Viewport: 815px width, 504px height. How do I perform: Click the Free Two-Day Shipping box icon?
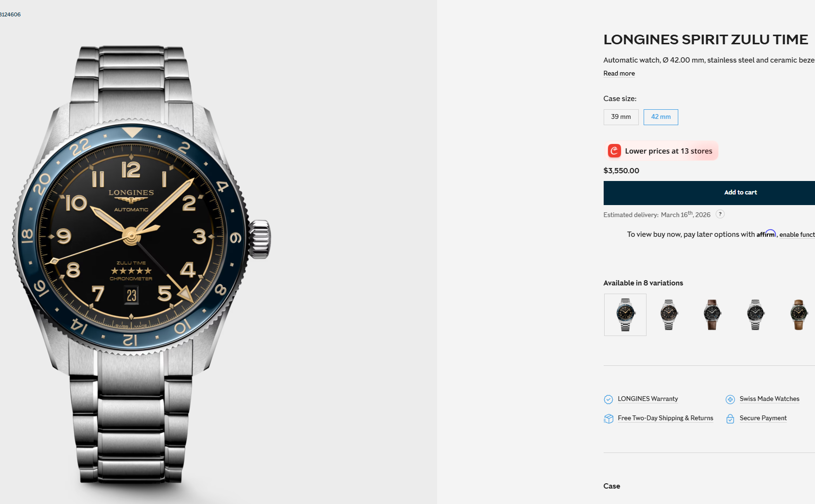pos(608,418)
